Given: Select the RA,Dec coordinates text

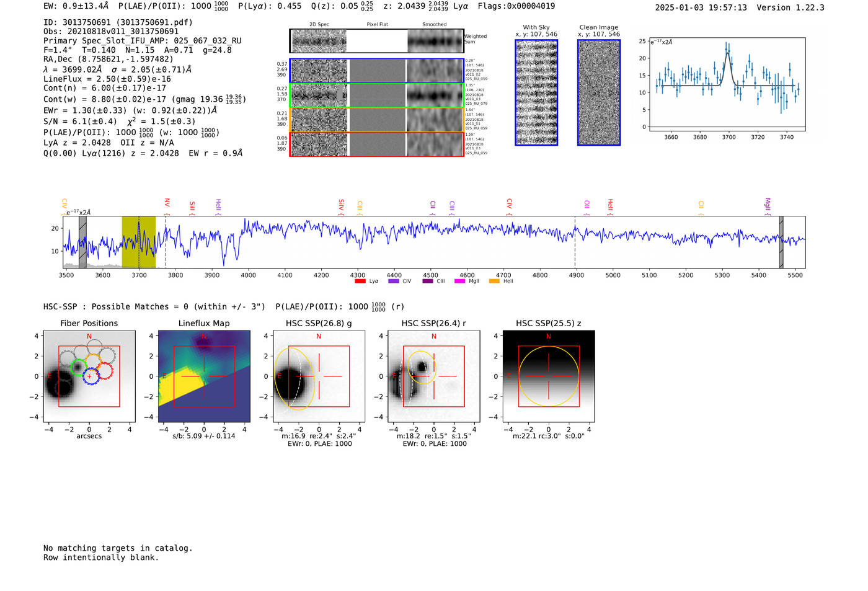Looking at the screenshot, I should (108, 60).
